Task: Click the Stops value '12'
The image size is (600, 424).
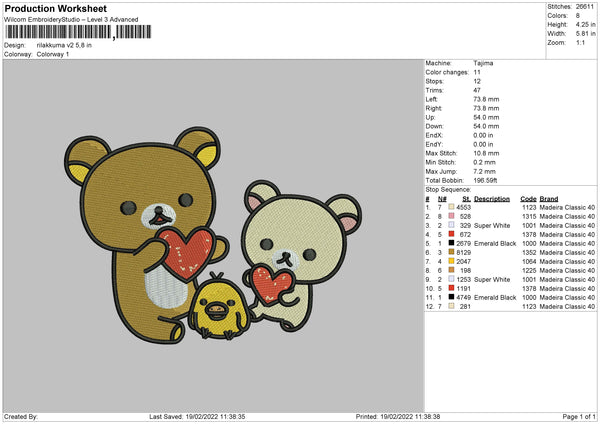Action: tap(477, 81)
